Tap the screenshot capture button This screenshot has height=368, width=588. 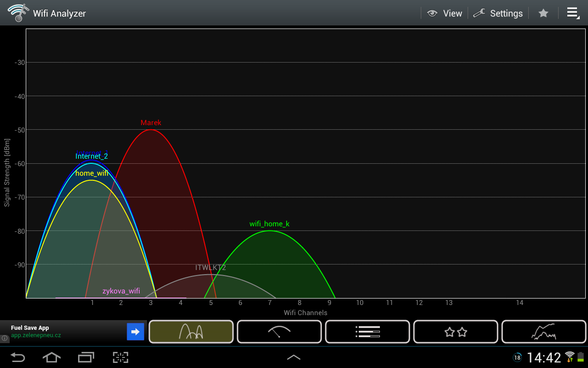pos(120,357)
